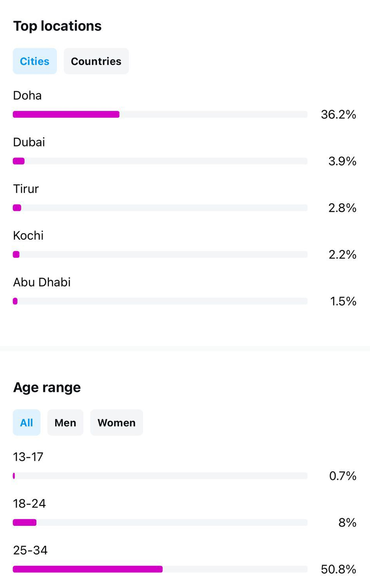Switch to the Cities tab
370x588 pixels.
click(35, 61)
